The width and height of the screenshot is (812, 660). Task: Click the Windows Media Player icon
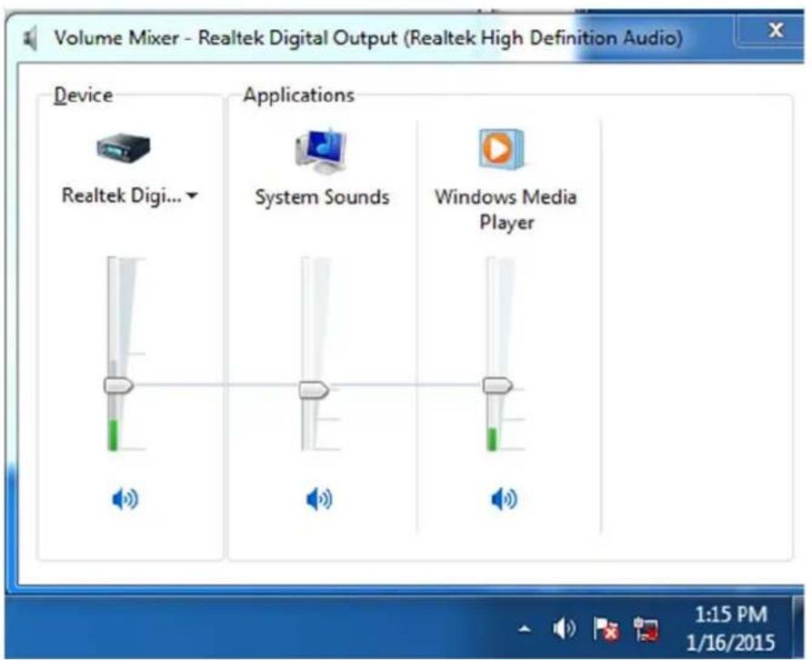501,149
